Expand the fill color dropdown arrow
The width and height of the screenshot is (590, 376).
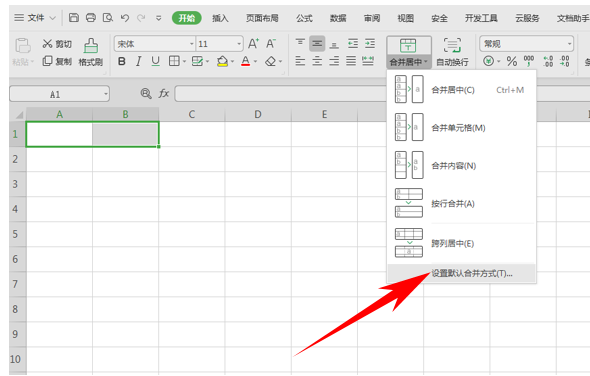point(233,61)
